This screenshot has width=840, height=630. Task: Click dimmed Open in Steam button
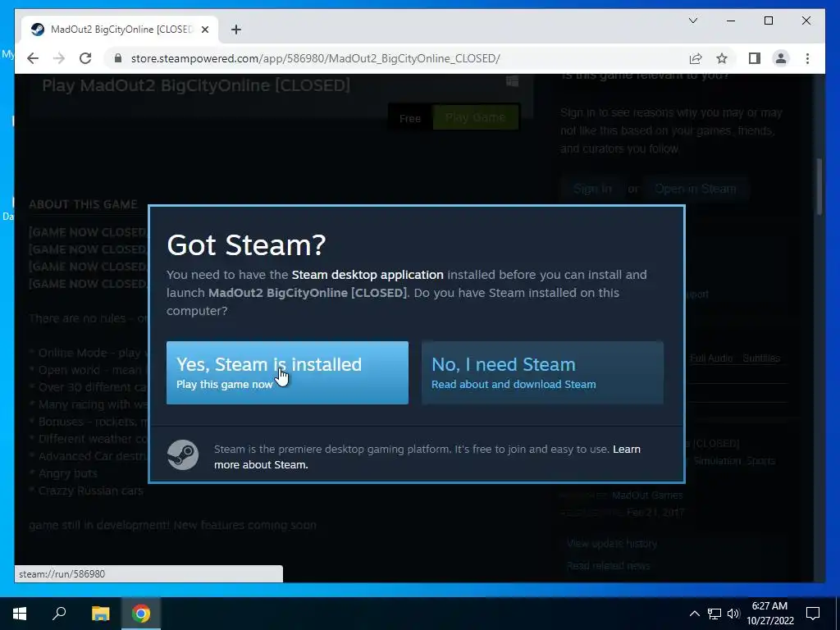(x=695, y=189)
